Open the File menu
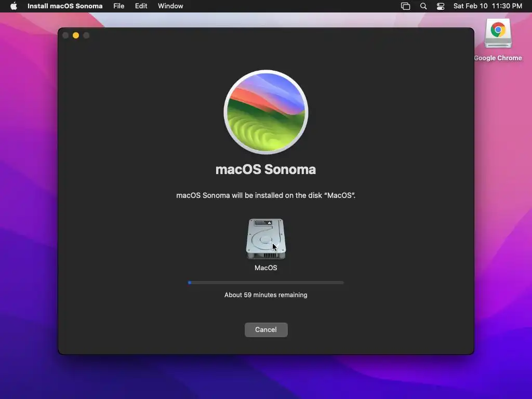Screen dimensions: 532x399 pyautogui.click(x=119, y=6)
